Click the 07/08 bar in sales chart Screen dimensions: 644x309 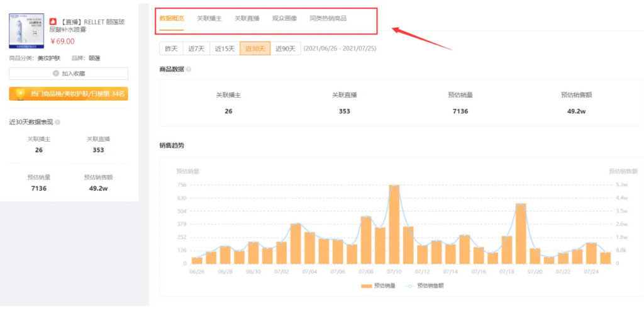[366, 240]
